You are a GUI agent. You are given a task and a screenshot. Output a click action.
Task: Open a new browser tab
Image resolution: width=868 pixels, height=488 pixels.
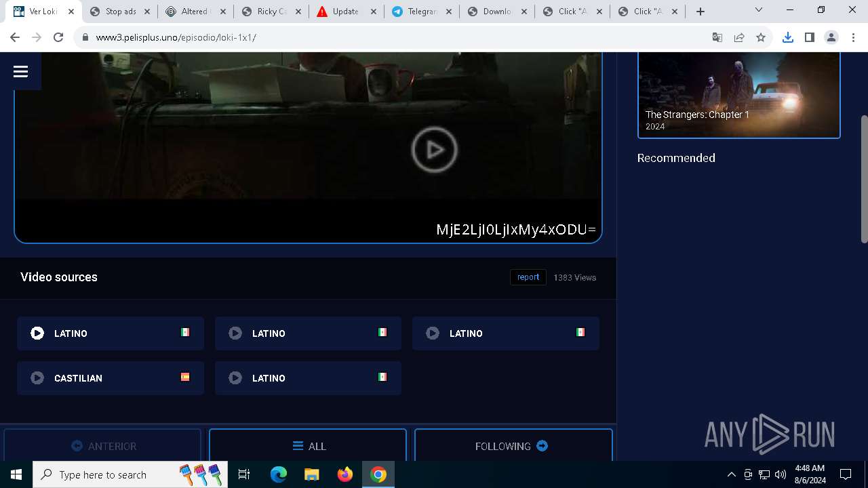(701, 12)
